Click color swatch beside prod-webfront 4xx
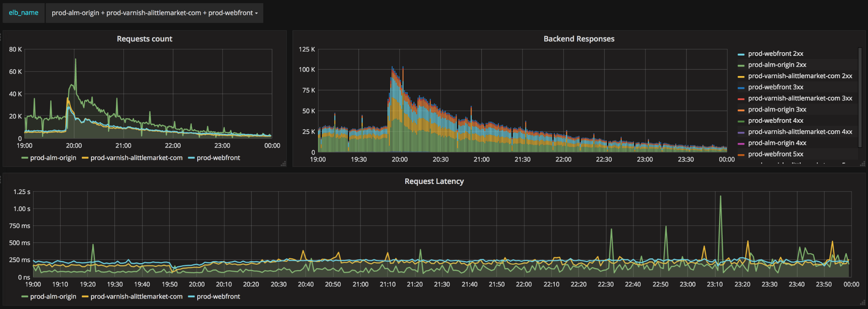Screen dimensions: 868x309 741,121
